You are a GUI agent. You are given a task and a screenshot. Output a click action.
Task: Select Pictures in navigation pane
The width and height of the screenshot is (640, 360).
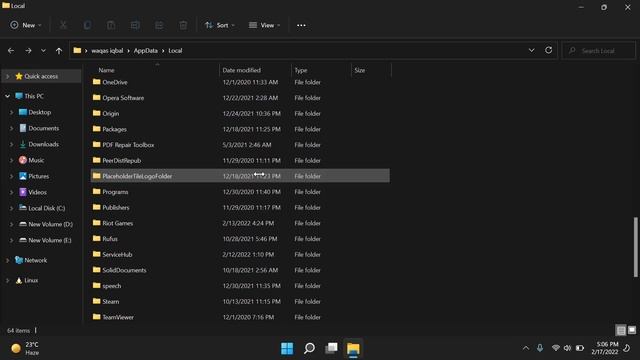pyautogui.click(x=39, y=176)
